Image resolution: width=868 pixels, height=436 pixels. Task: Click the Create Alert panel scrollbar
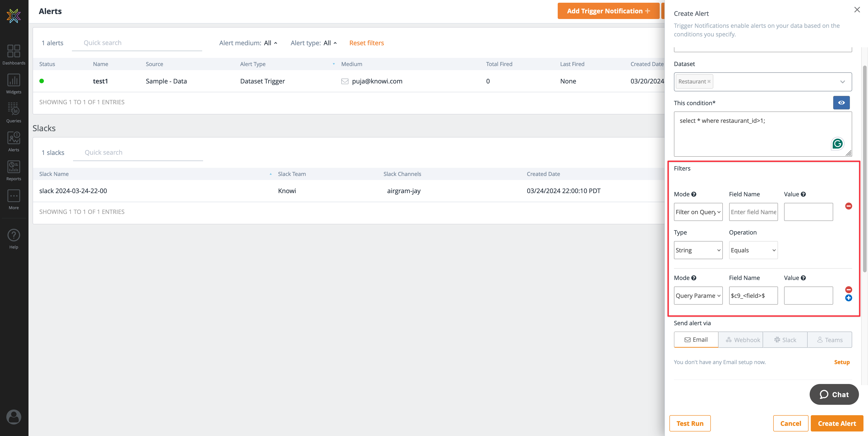click(x=865, y=168)
